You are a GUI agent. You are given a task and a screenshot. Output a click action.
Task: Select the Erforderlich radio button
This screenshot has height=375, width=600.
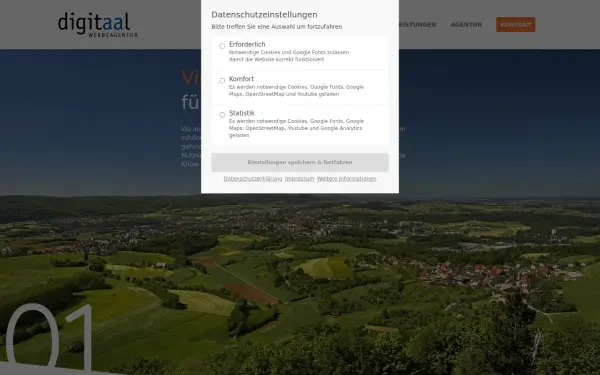[x=222, y=46]
